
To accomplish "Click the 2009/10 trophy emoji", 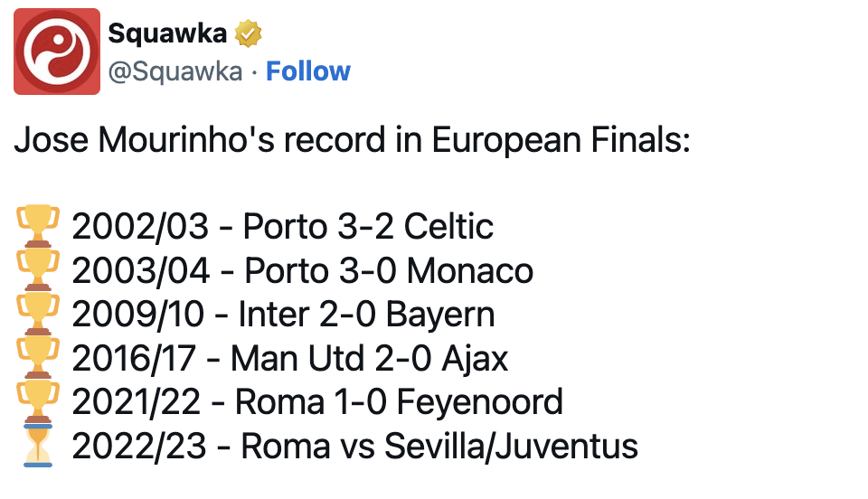I will tap(38, 314).
